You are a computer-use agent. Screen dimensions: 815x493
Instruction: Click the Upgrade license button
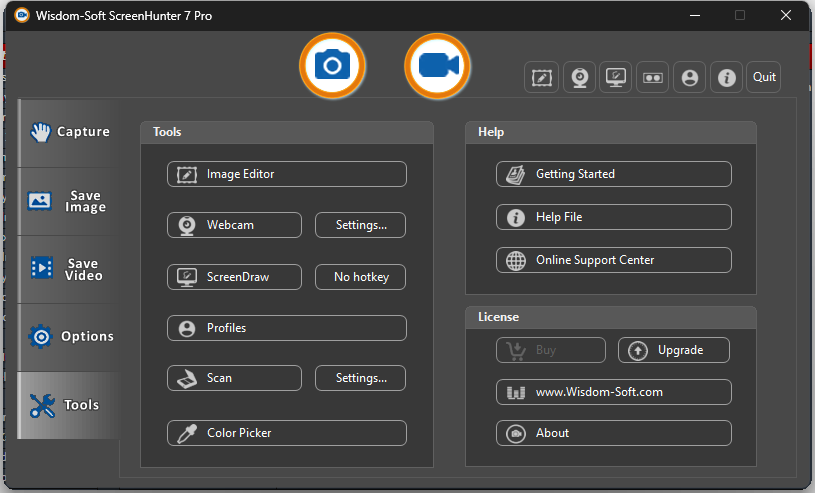coord(674,350)
